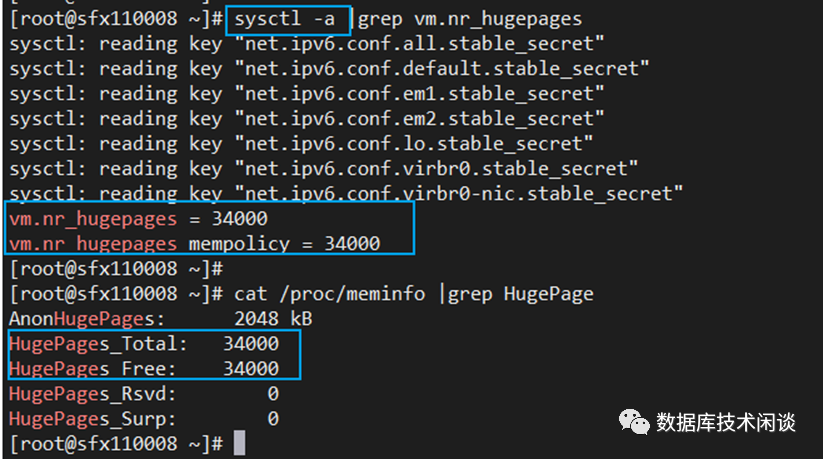The image size is (823, 459).
Task: Click the 34000 value beside HugePages_Total
Action: pos(250,344)
